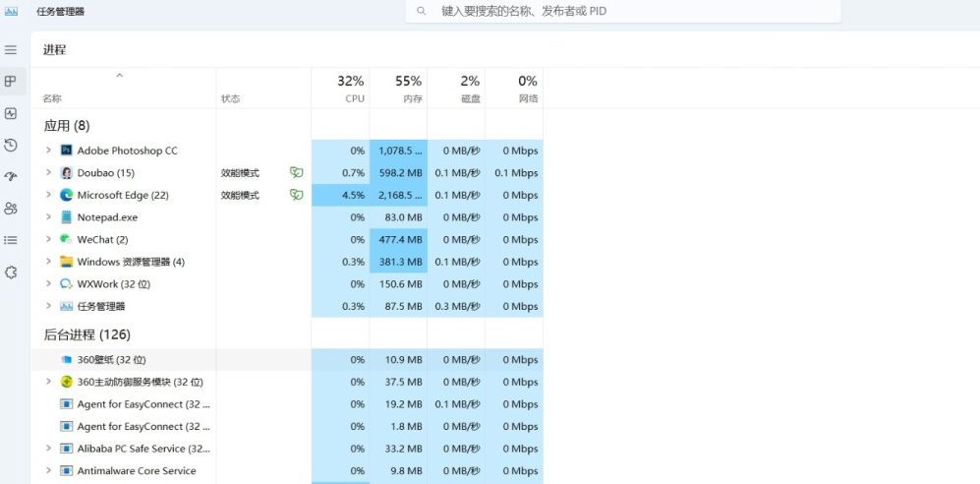Image resolution: width=980 pixels, height=484 pixels.
Task: Select the 应用 (8) group header
Action: pos(67,126)
